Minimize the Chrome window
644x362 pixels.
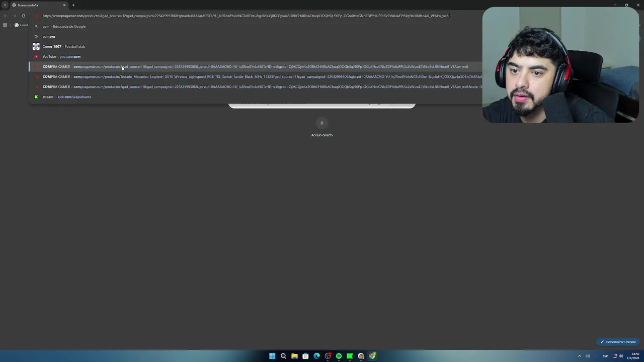pos(615,5)
